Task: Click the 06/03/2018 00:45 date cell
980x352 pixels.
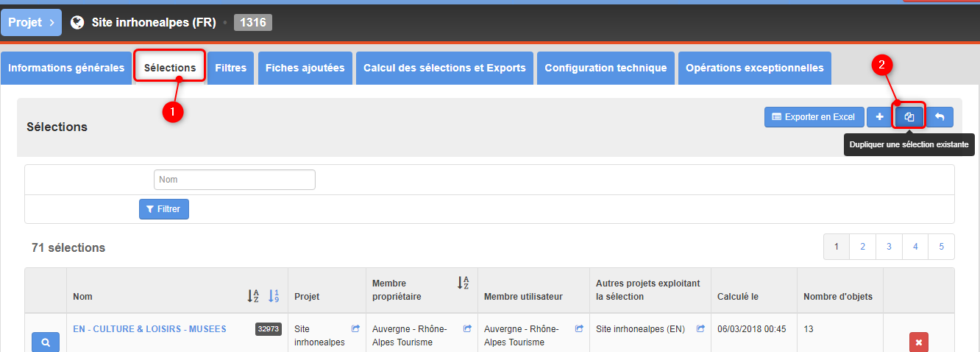Action: [750, 329]
